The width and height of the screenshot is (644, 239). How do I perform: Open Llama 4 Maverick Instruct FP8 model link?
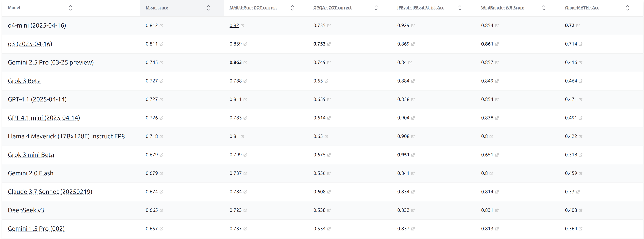pos(66,136)
